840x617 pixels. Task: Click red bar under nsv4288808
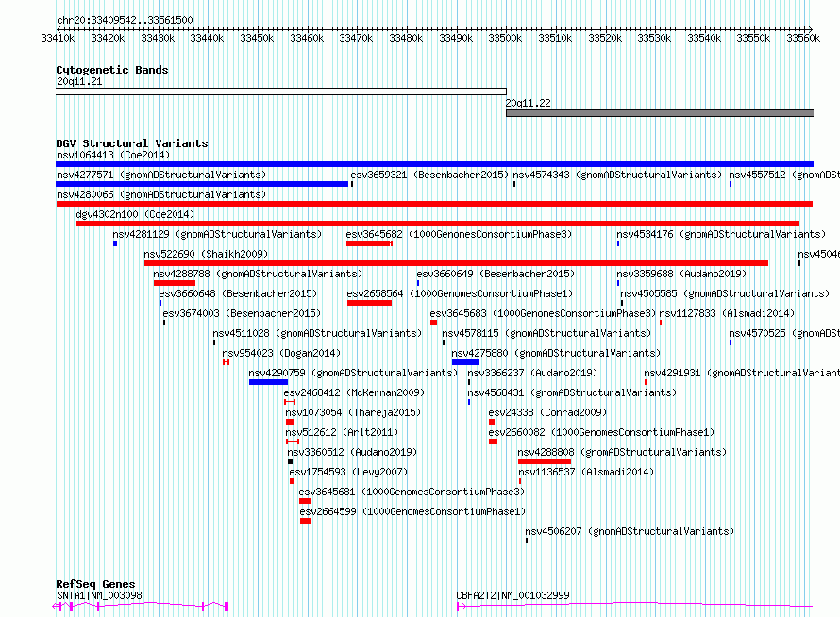tap(545, 461)
